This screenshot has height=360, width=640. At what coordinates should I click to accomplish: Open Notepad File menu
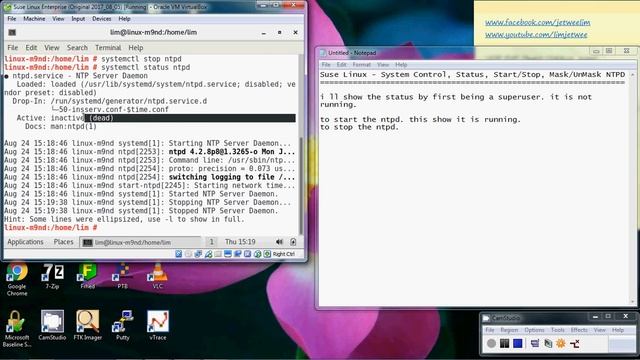click(326, 64)
